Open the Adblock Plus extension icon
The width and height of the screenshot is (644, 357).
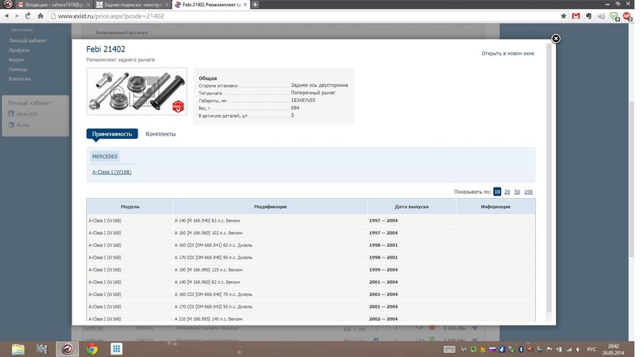(x=627, y=16)
